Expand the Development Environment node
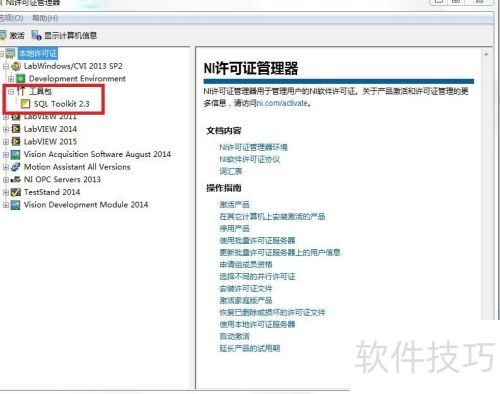Image resolution: width=500 pixels, height=394 pixels. [x=11, y=79]
